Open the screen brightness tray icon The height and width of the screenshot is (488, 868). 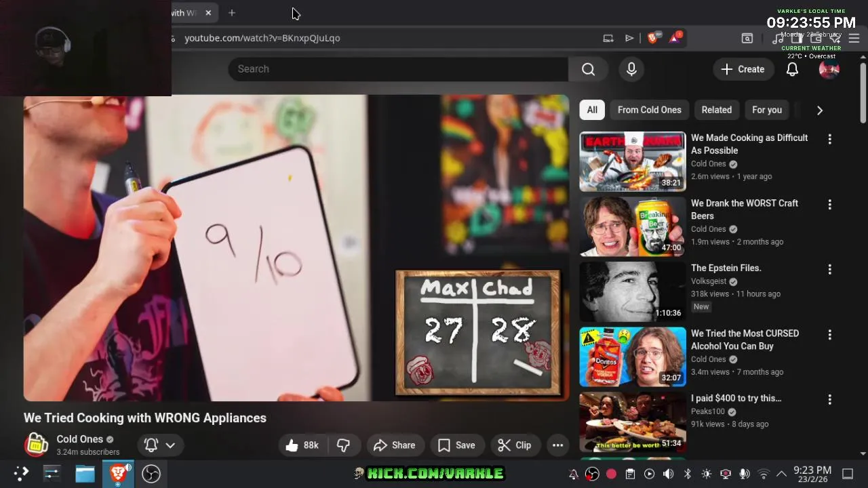706,474
